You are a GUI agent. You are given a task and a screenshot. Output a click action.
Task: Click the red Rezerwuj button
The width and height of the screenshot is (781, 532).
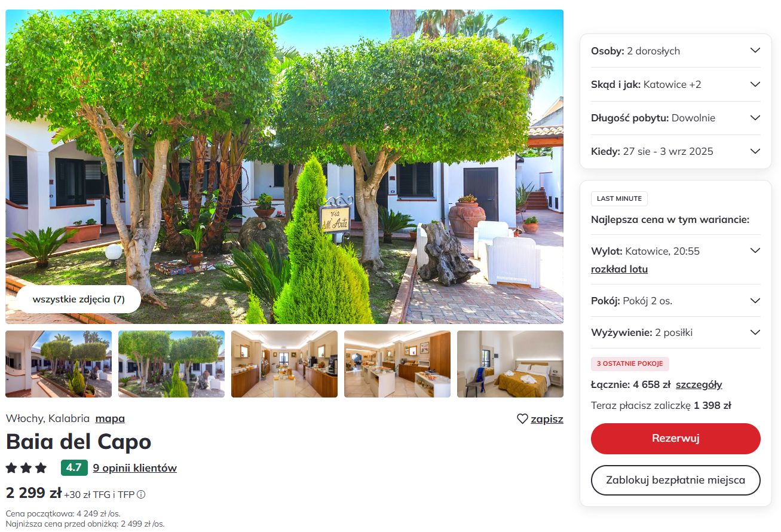[675, 438]
